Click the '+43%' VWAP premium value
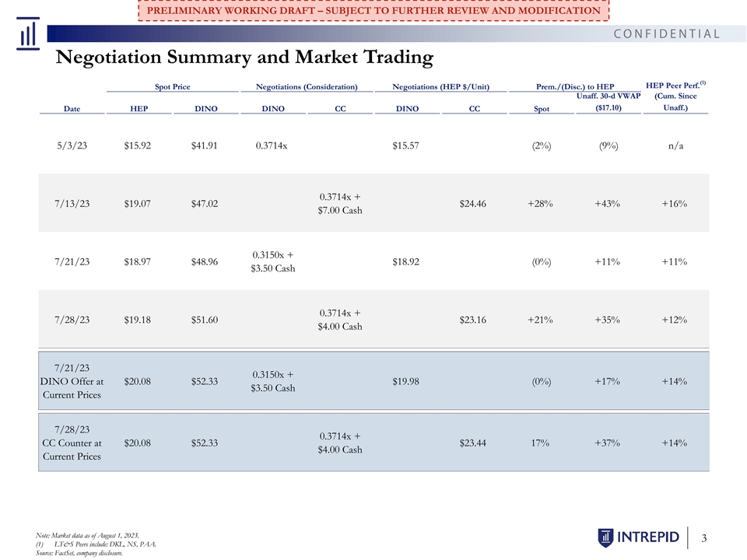 pyautogui.click(x=608, y=204)
